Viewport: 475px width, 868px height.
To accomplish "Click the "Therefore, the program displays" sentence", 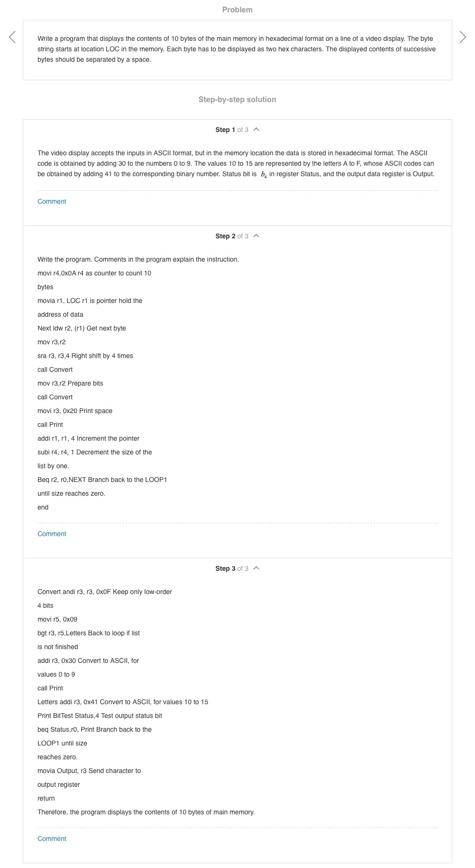I will (146, 812).
